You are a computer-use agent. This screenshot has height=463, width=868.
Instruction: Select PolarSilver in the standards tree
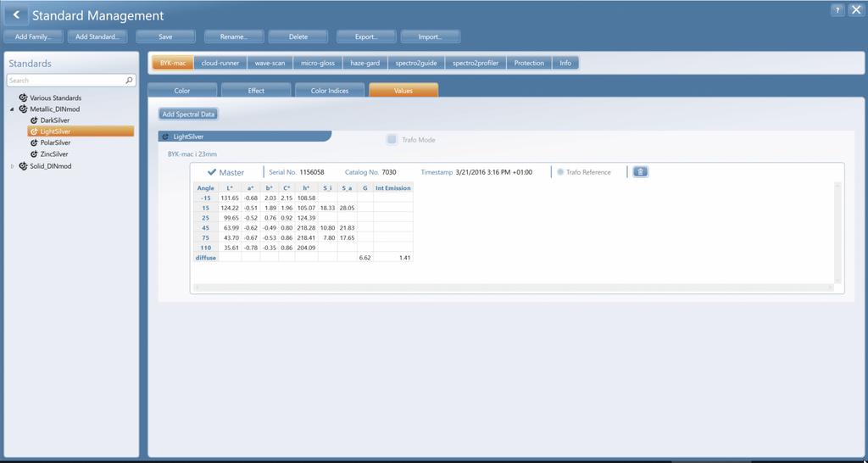pos(55,143)
